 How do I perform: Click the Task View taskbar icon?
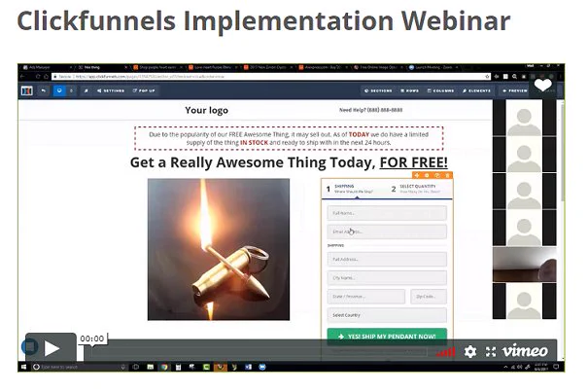pyautogui.click(x=136, y=367)
